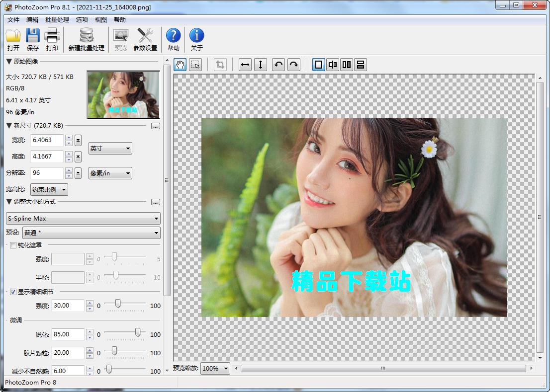This screenshot has height=392, width=550.
Task: Switch to stacked horizontal split view
Action: click(360, 65)
